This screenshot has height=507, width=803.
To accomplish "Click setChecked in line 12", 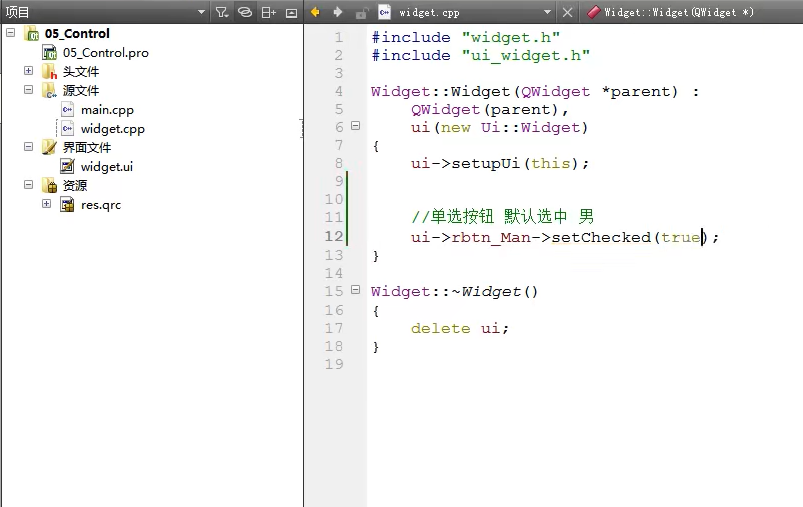I will coord(601,237).
